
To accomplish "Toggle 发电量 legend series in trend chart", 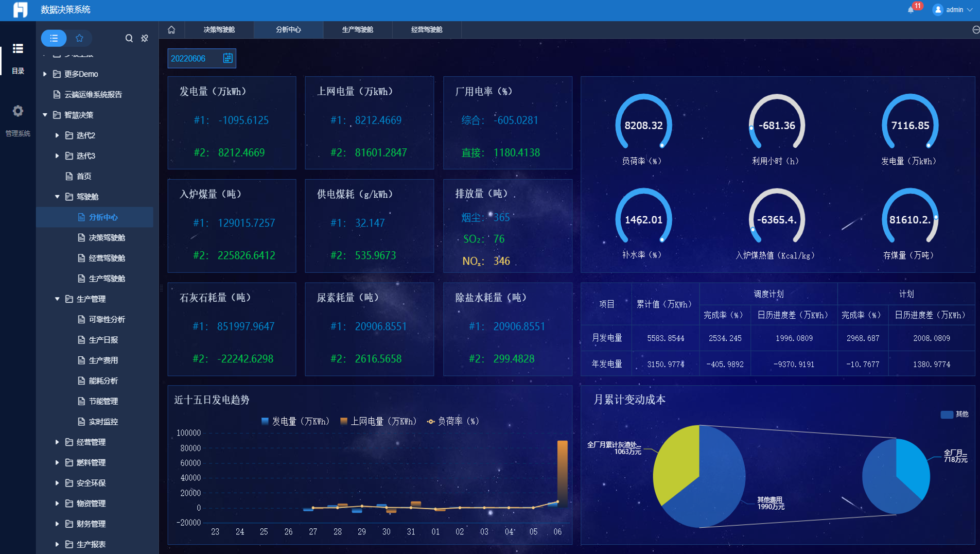I will pyautogui.click(x=295, y=421).
